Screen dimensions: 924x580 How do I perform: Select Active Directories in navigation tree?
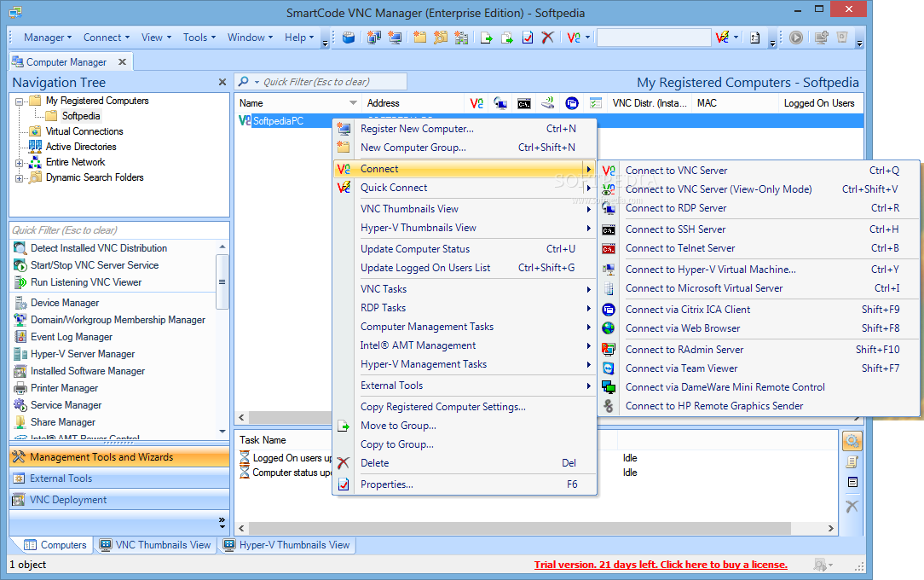tap(81, 147)
